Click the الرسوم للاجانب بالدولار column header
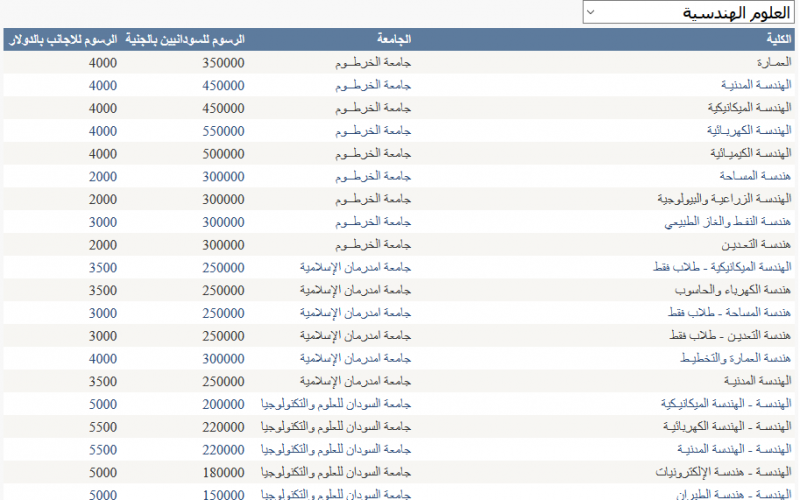 click(63, 39)
